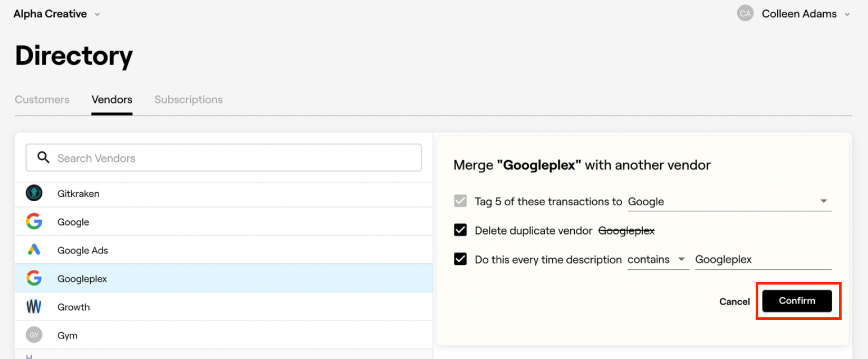Open the 'contains' condition dropdown

tap(658, 259)
